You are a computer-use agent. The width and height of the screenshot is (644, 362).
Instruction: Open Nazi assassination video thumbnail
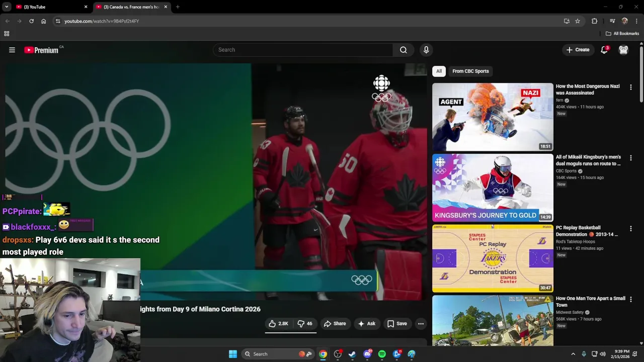(x=493, y=117)
